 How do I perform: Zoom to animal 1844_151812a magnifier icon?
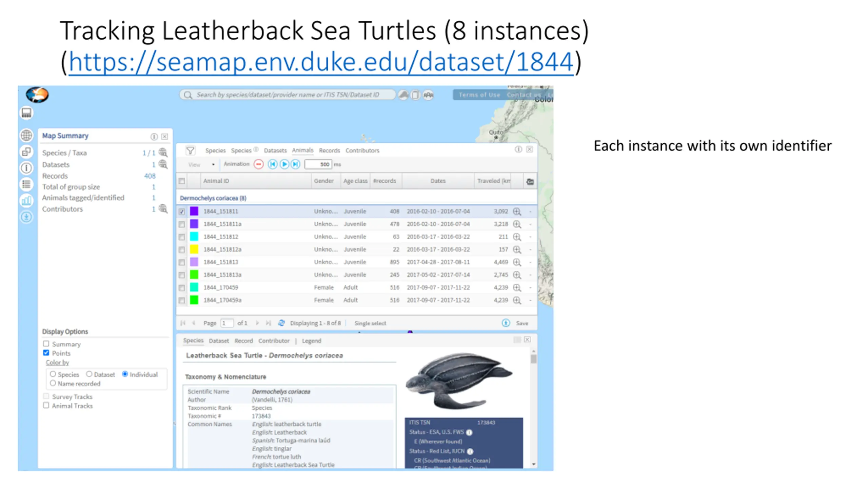coord(517,249)
